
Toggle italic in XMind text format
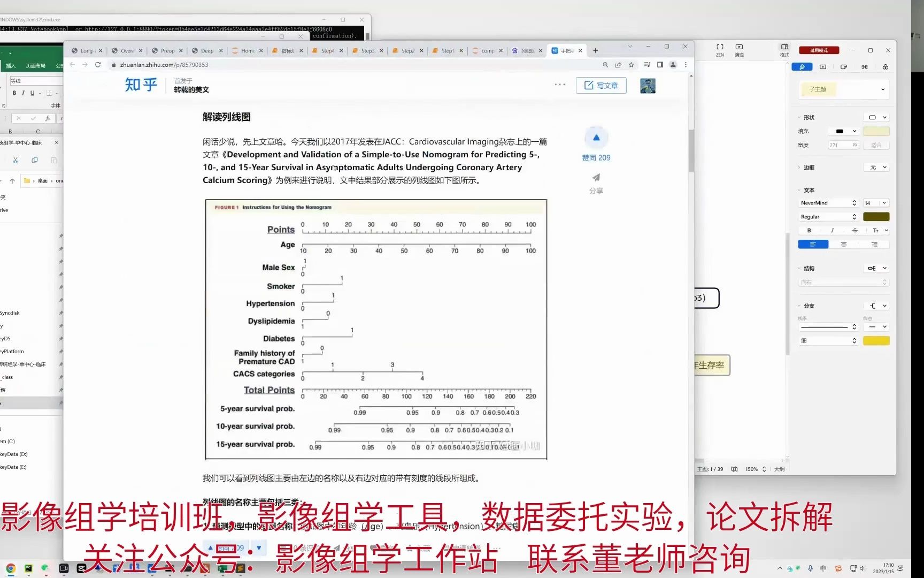pyautogui.click(x=832, y=231)
